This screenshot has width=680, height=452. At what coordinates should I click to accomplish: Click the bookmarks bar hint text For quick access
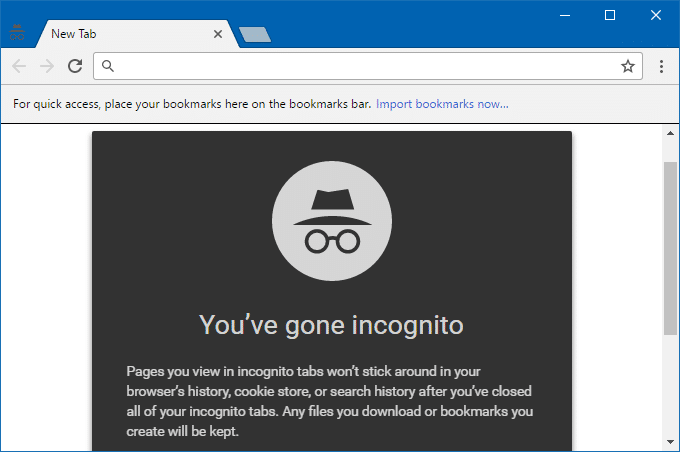(x=192, y=104)
